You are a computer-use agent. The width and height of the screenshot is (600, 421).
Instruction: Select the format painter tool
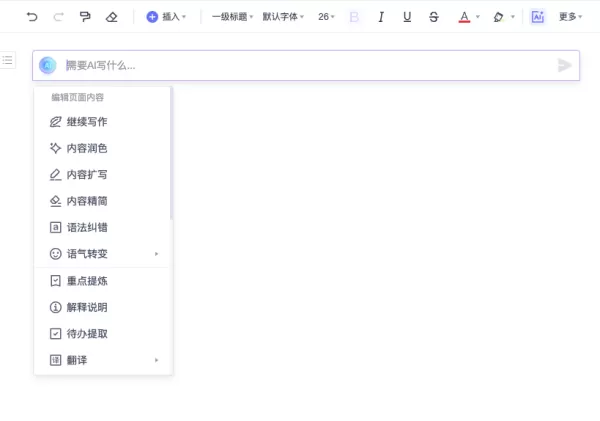(85, 17)
